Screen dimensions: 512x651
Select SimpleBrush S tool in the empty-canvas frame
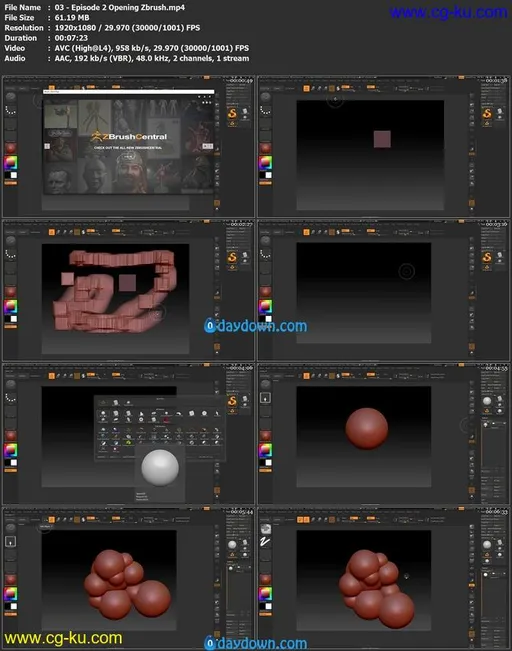(487, 257)
